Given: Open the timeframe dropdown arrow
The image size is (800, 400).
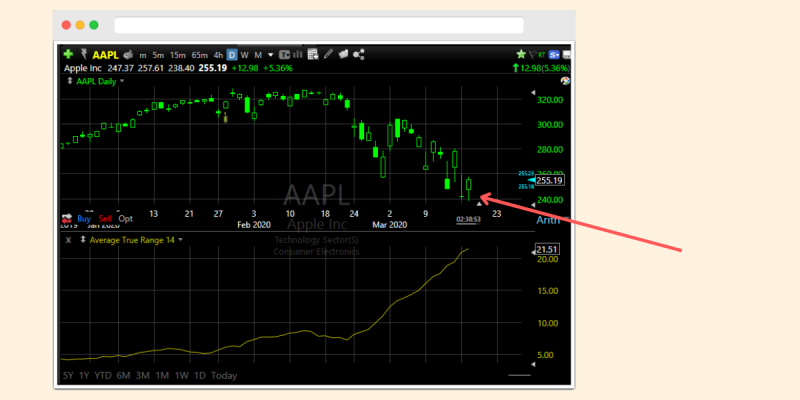Looking at the screenshot, I should (270, 55).
